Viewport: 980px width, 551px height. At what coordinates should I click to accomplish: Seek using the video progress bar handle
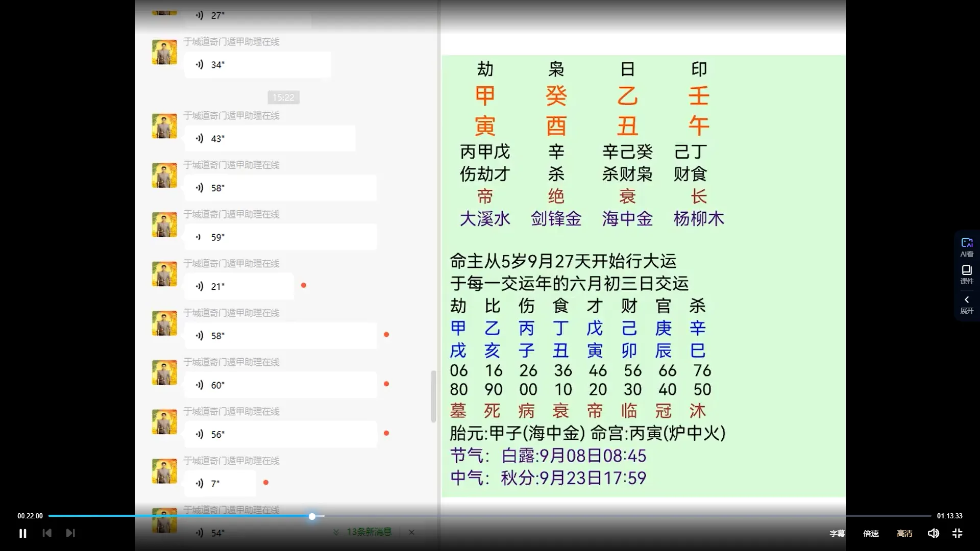tap(312, 516)
